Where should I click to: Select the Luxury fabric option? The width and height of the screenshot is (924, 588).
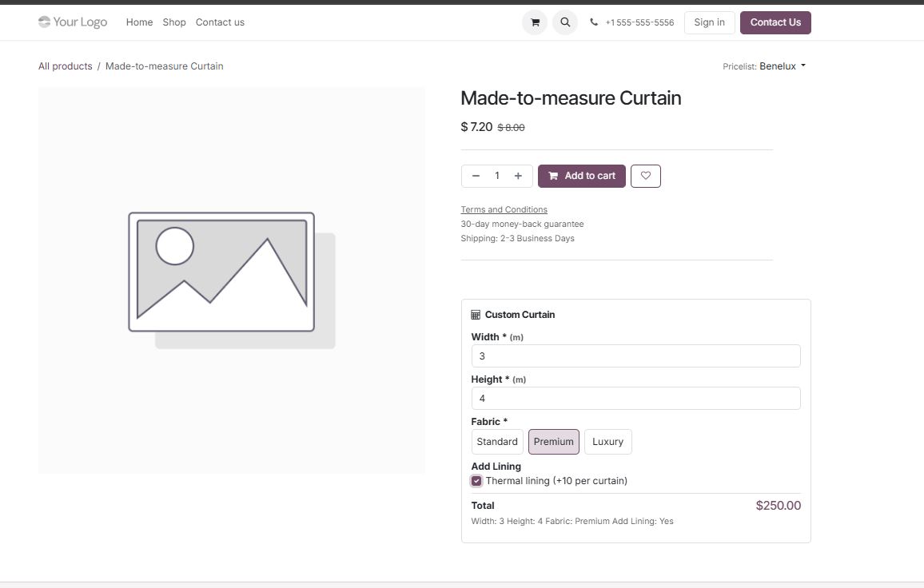pos(608,442)
